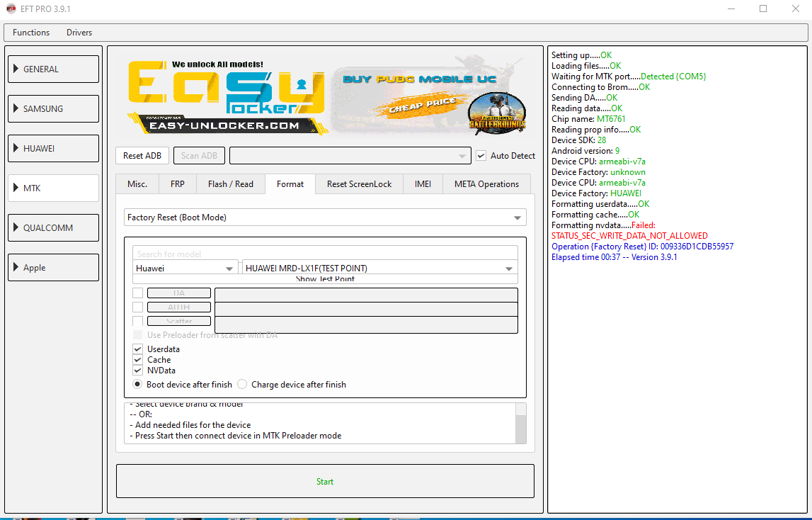Select Charge device after finish

pos(242,384)
